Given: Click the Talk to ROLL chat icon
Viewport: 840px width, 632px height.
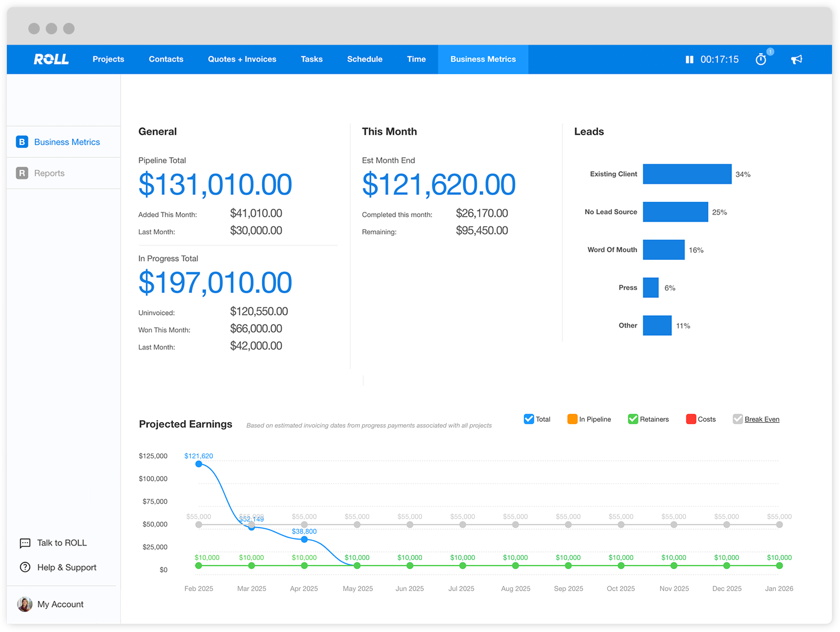Looking at the screenshot, I should click(x=25, y=543).
